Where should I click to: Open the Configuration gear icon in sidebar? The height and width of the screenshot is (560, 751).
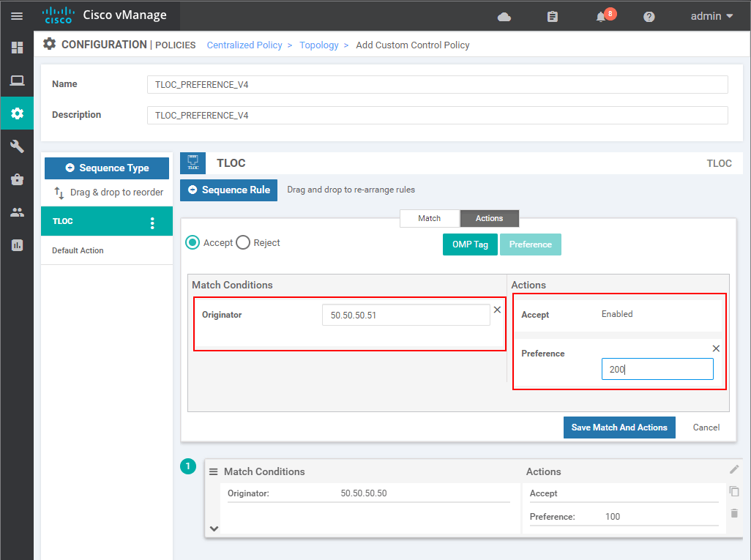point(17,113)
